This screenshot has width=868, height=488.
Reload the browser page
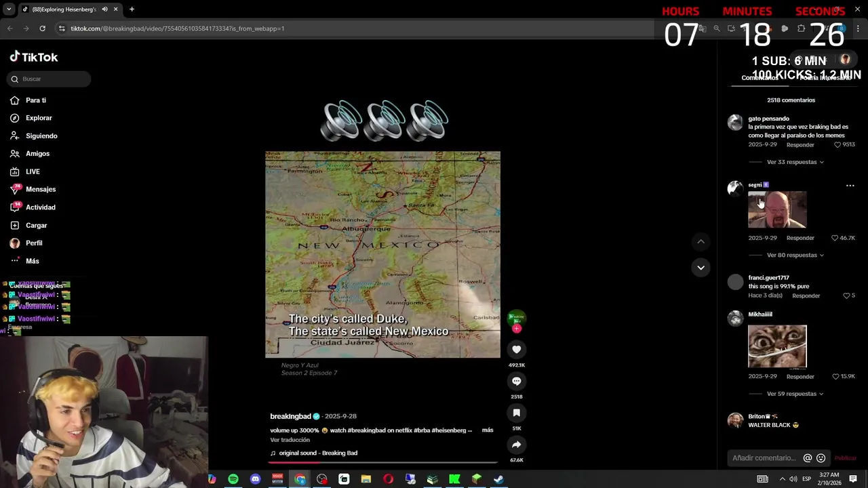pyautogui.click(x=42, y=28)
